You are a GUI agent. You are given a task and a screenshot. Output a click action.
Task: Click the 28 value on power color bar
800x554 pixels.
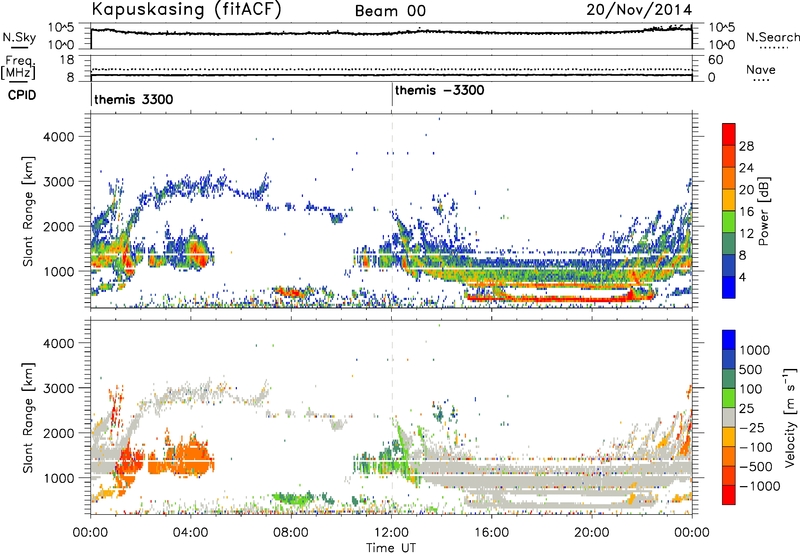point(746,146)
